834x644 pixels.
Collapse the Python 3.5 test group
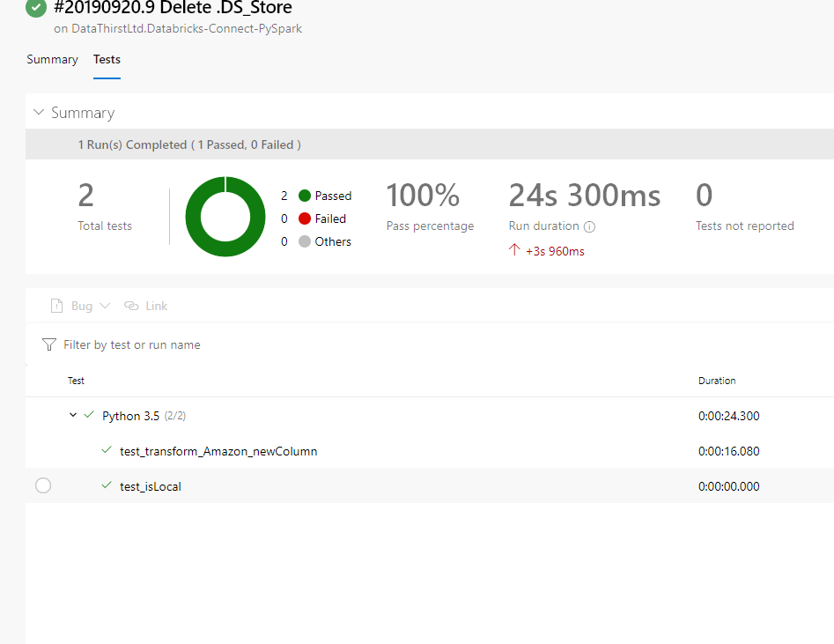pyautogui.click(x=73, y=415)
